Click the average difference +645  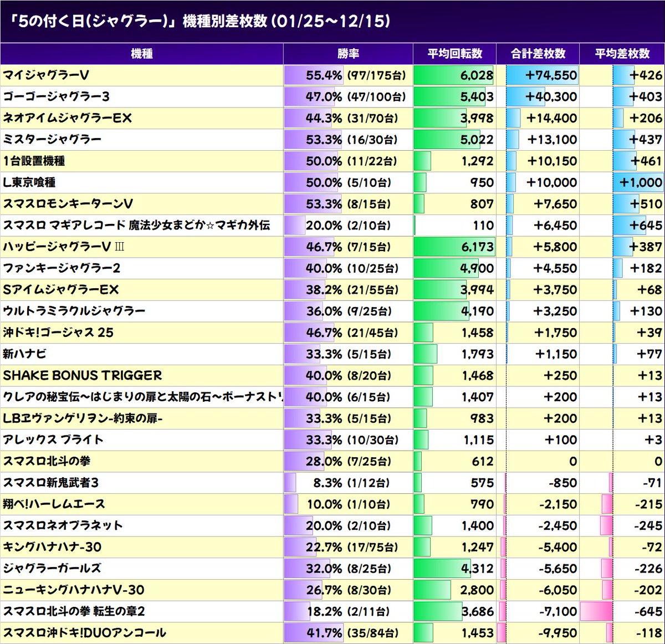(x=646, y=225)
